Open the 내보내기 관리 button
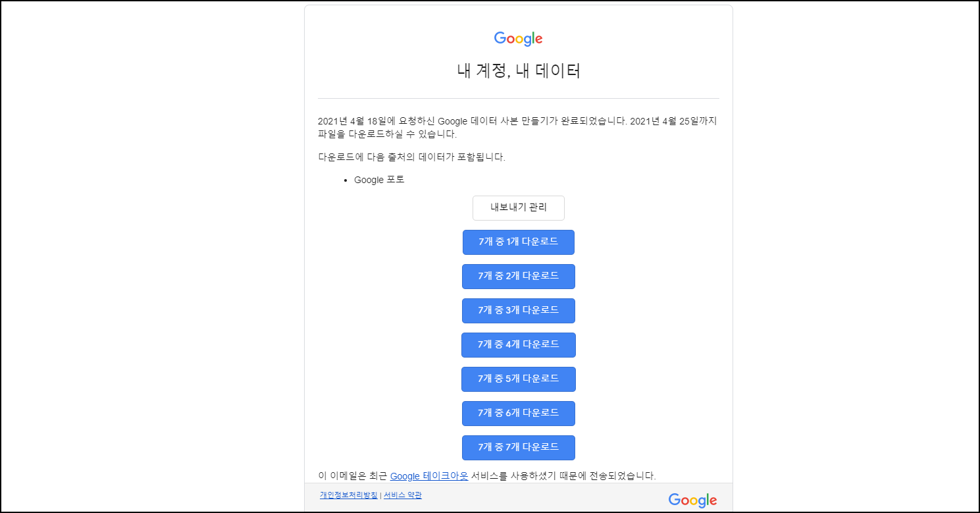The height and width of the screenshot is (513, 980). [x=519, y=208]
